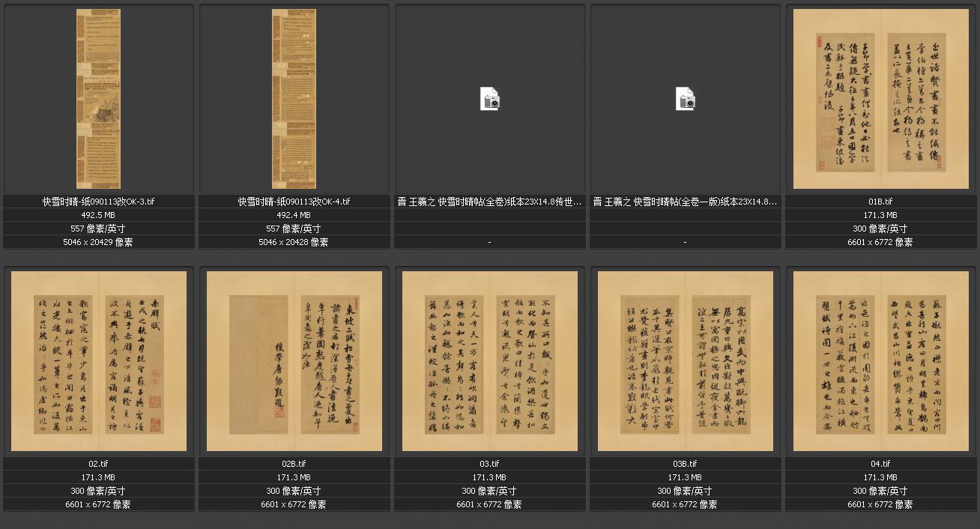Pick the 03B.tif calligraphy thumbnail
The width and height of the screenshot is (980, 529).
tap(686, 361)
